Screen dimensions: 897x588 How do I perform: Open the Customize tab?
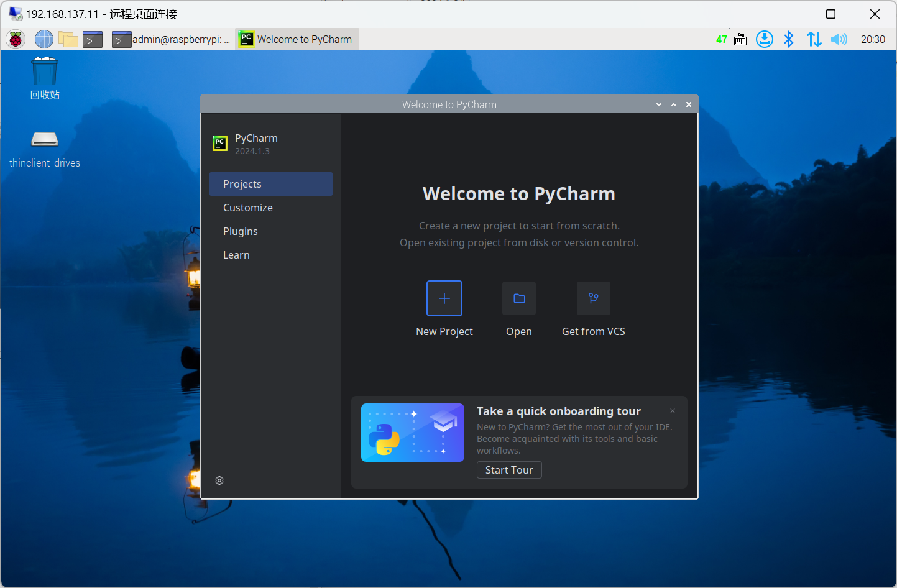pyautogui.click(x=271, y=208)
